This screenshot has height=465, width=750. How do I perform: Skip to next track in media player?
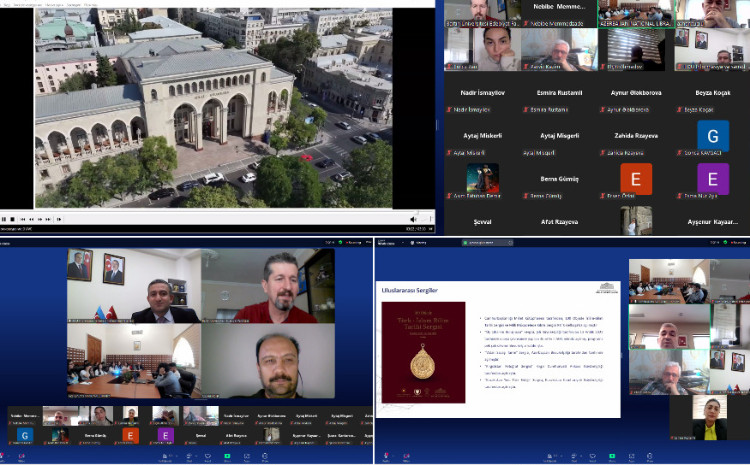[50, 218]
